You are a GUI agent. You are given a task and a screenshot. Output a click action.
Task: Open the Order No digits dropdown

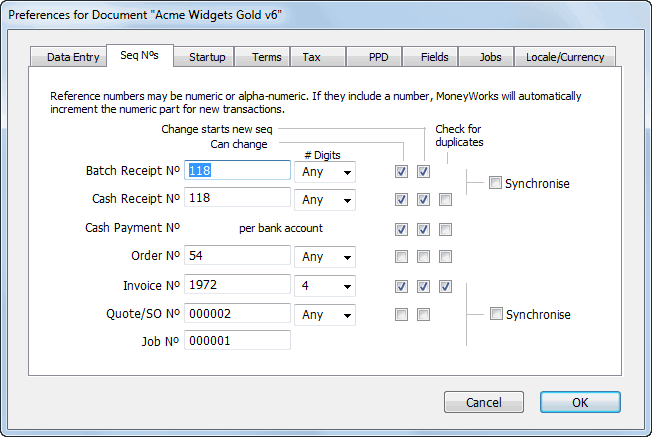[x=325, y=257]
